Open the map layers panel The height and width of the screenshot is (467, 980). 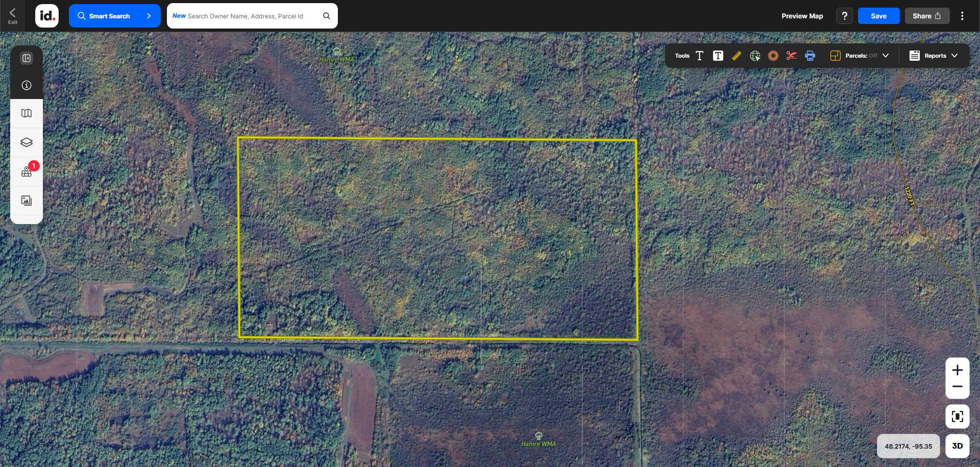pos(27,142)
